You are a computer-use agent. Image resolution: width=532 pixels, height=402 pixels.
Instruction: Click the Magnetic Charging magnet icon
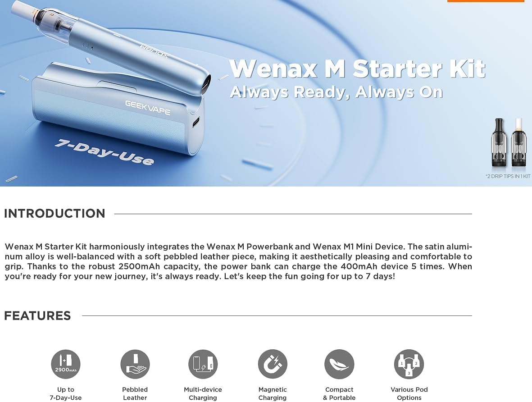273,364
